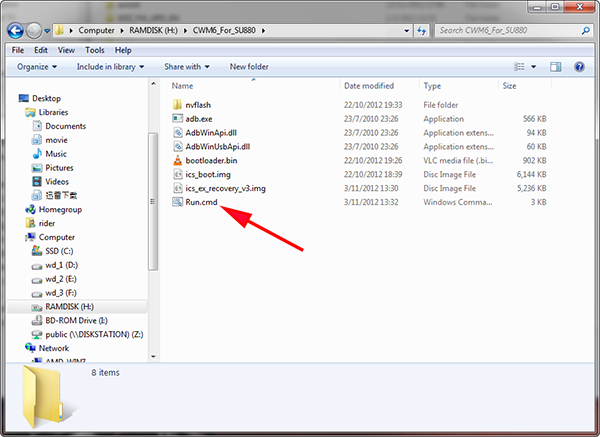Click the New folder button

point(250,67)
